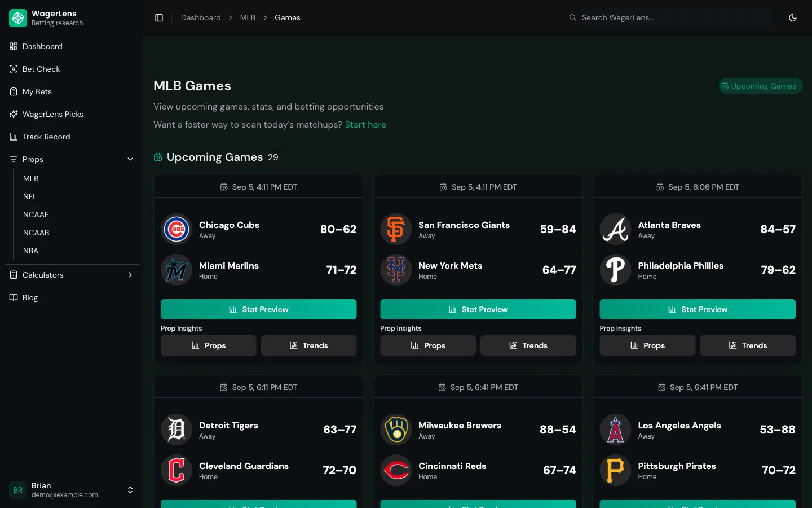The image size is (812, 508).
Task: Open Stat Preview for Giants at Mets
Action: click(478, 309)
